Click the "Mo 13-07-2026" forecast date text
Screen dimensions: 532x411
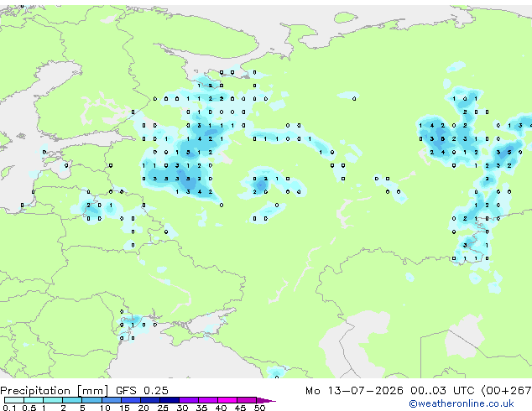pos(354,391)
